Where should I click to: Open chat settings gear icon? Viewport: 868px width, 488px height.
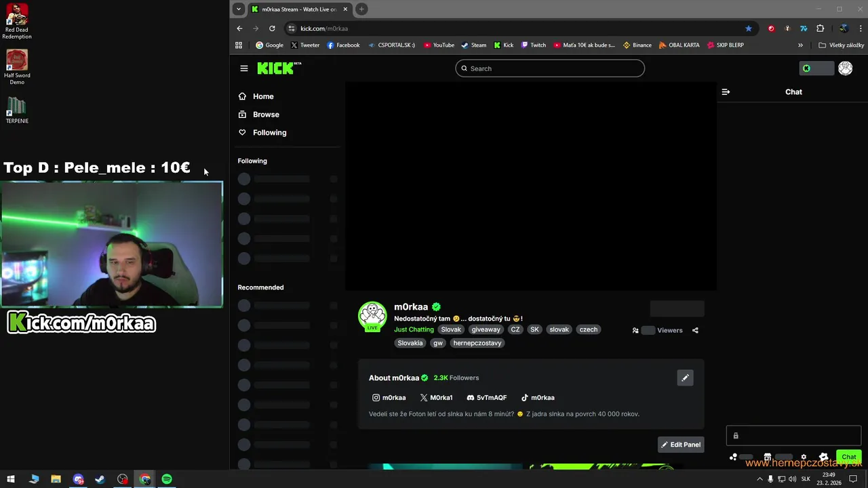804,457
